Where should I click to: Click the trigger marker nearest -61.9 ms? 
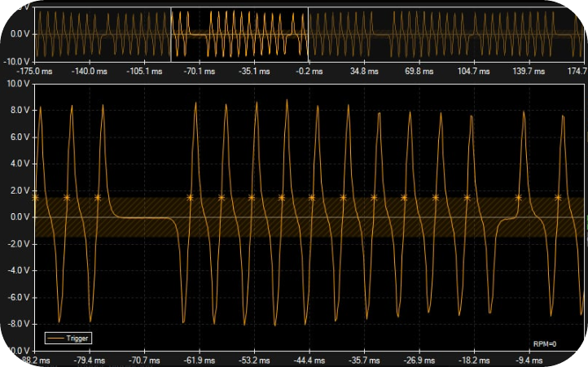(x=190, y=198)
